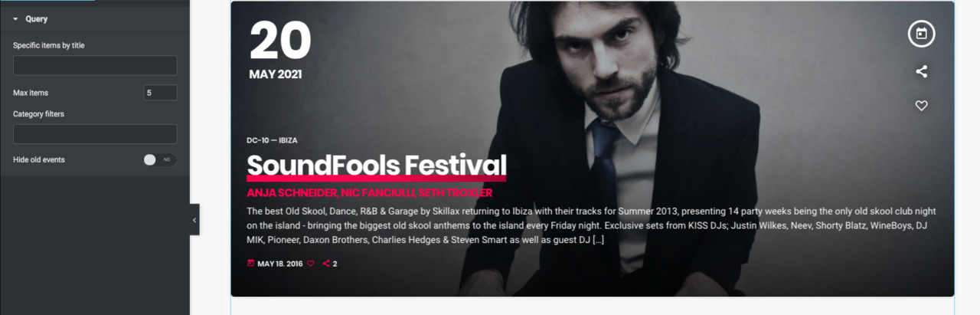Open the SoundFools Festival event title
The height and width of the screenshot is (315, 980).
[377, 166]
